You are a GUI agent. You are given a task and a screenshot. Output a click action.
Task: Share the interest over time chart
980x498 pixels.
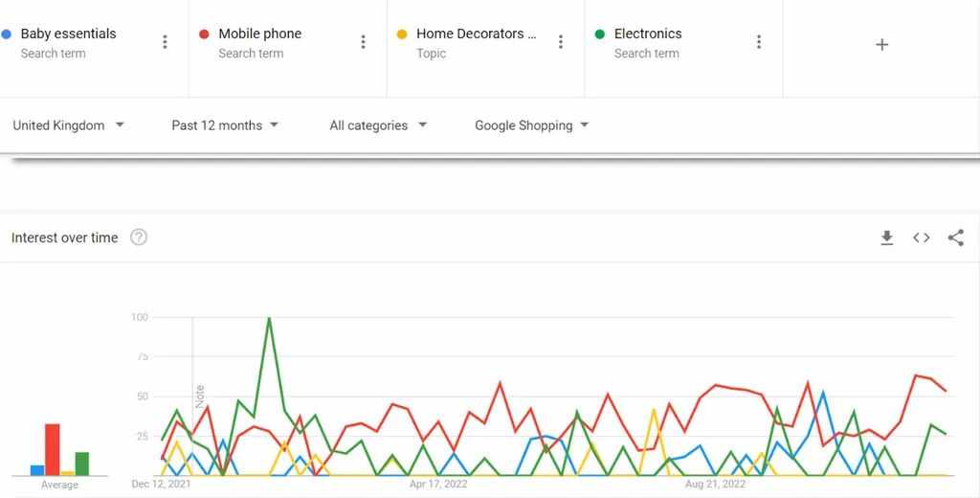tap(956, 238)
